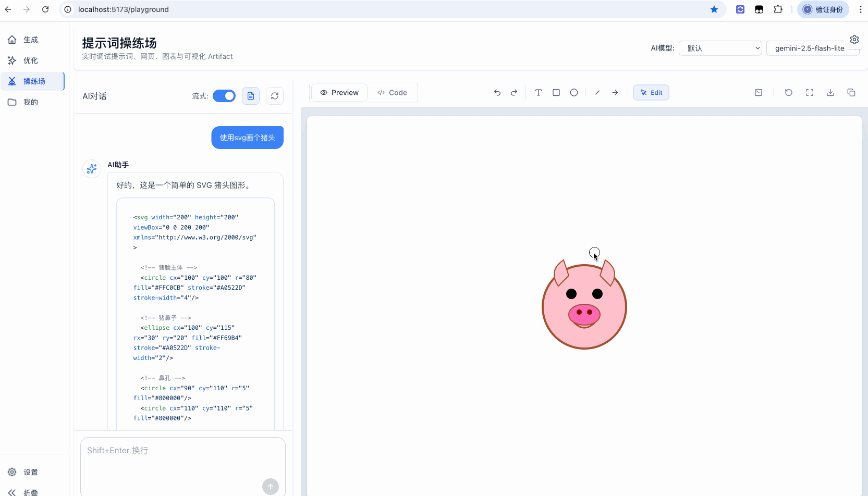Select the Line drawing tool
The width and height of the screenshot is (868, 496).
(597, 93)
